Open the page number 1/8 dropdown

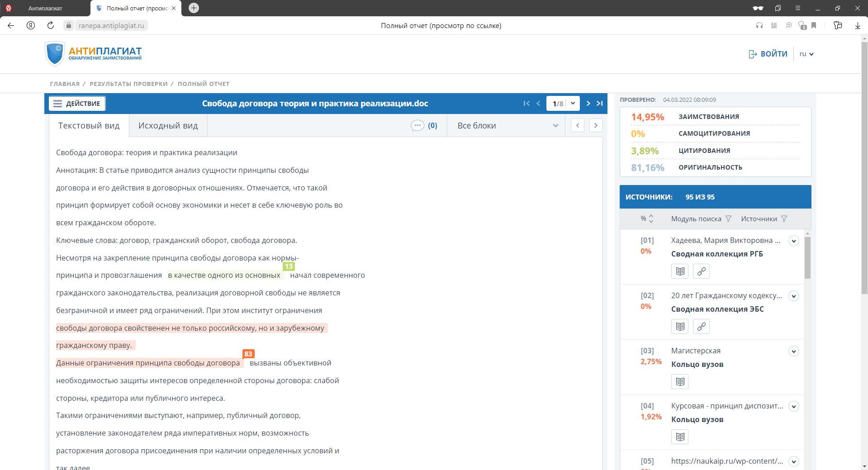point(573,104)
